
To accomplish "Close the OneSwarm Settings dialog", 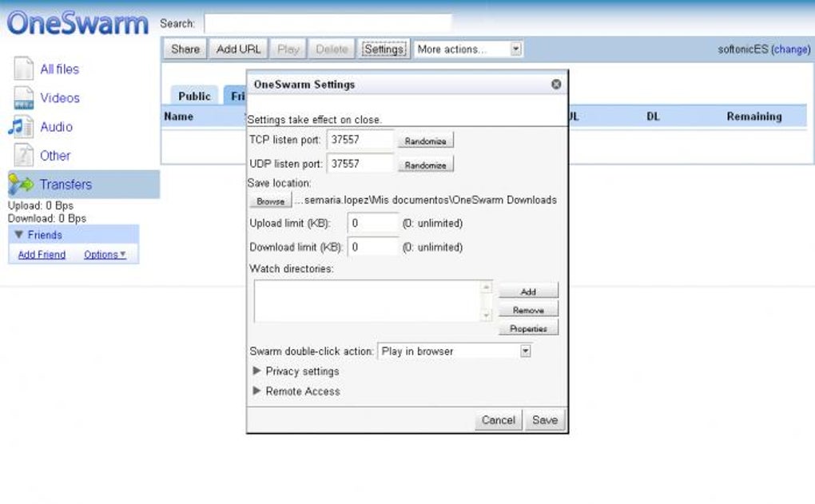I will (x=556, y=84).
